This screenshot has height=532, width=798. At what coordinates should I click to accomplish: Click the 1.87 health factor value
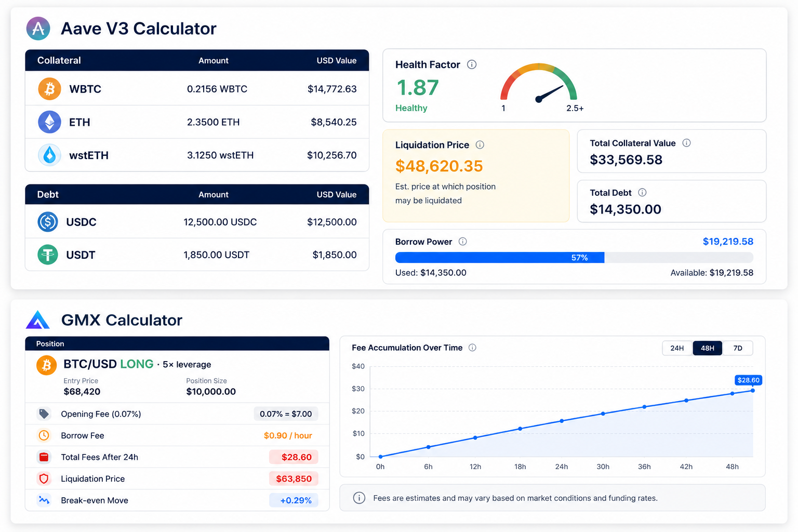[418, 87]
